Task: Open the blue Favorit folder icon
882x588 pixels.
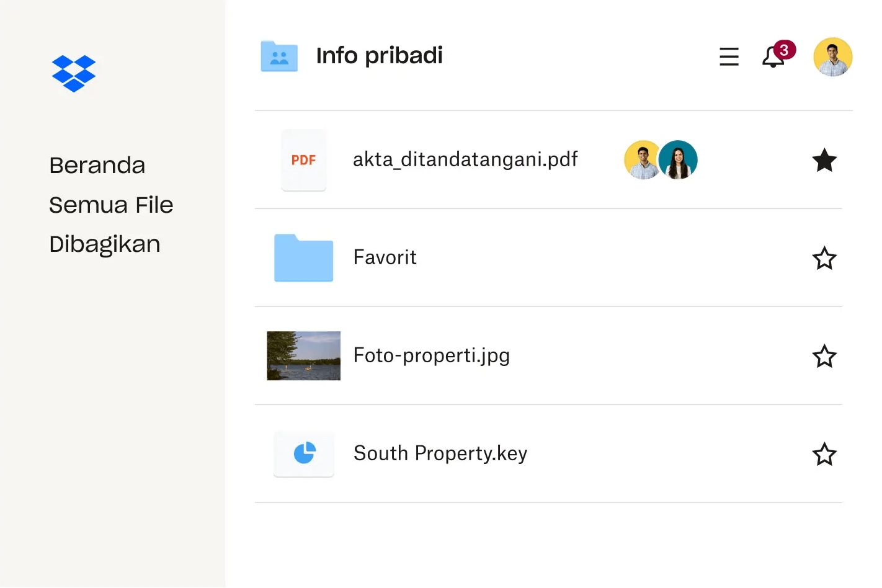Action: [x=303, y=258]
